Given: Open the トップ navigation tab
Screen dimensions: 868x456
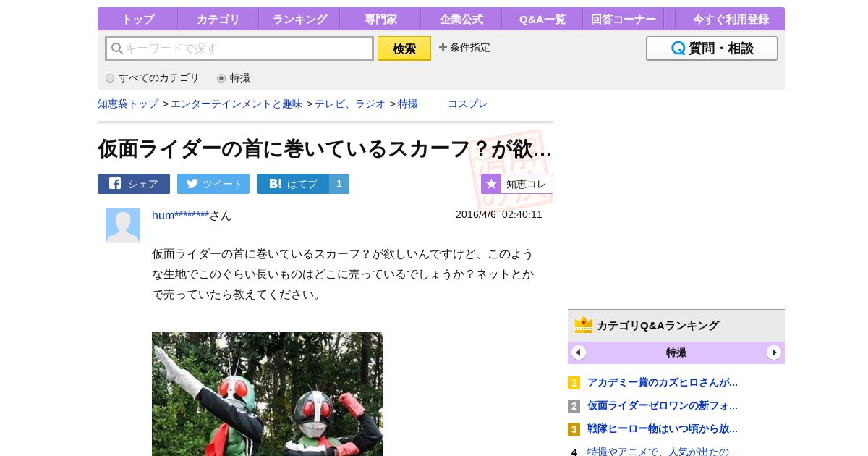Looking at the screenshot, I should [x=137, y=19].
